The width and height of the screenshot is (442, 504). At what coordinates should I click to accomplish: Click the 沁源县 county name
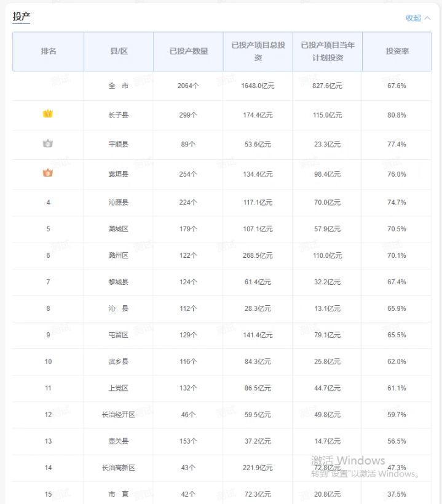[118, 202]
